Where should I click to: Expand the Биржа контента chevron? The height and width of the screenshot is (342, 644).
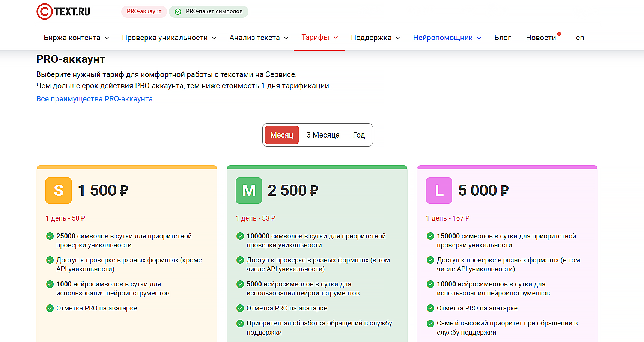[x=107, y=38]
